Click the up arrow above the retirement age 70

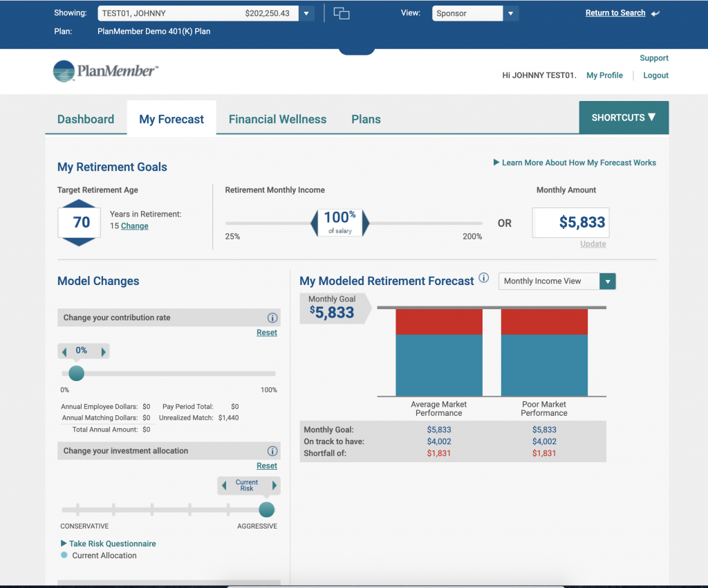coord(79,204)
